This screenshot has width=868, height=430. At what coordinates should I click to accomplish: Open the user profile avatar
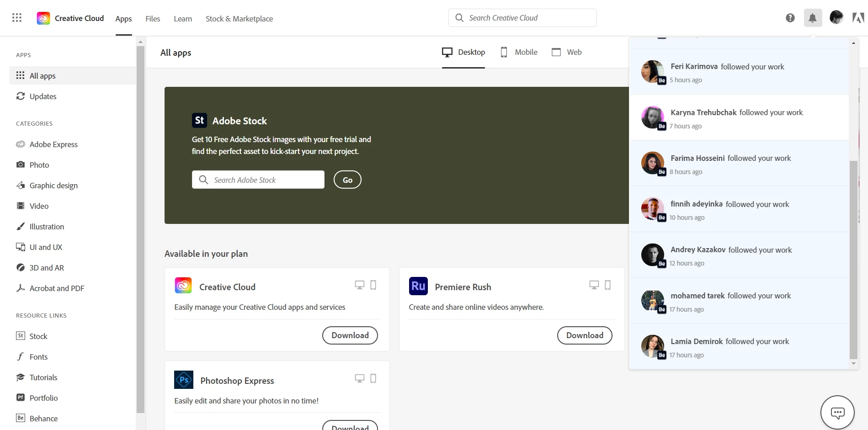pyautogui.click(x=836, y=17)
